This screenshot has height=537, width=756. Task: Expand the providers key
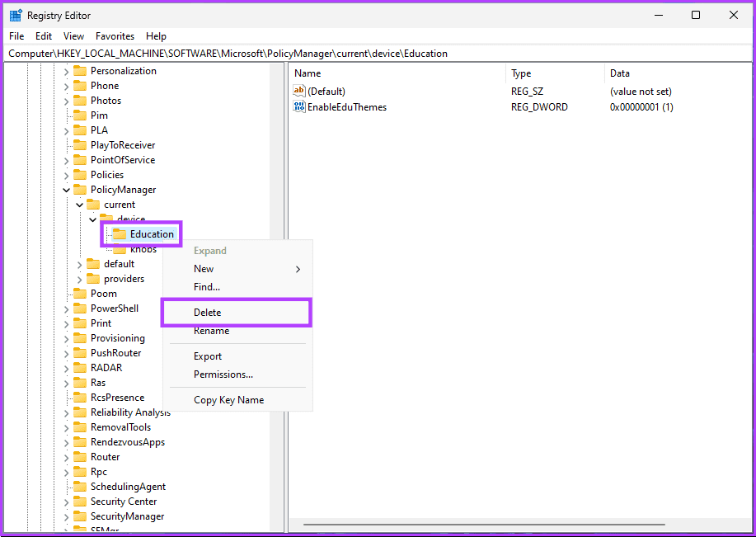(80, 280)
